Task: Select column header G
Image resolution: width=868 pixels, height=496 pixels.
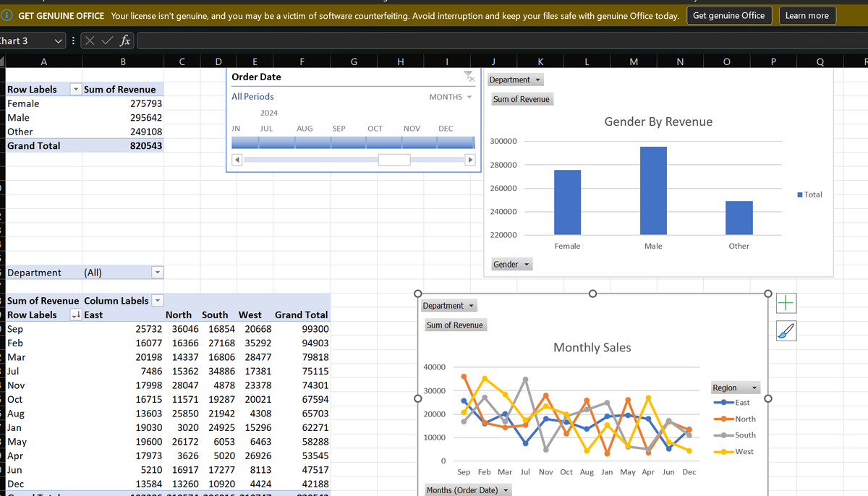Action: (352, 62)
